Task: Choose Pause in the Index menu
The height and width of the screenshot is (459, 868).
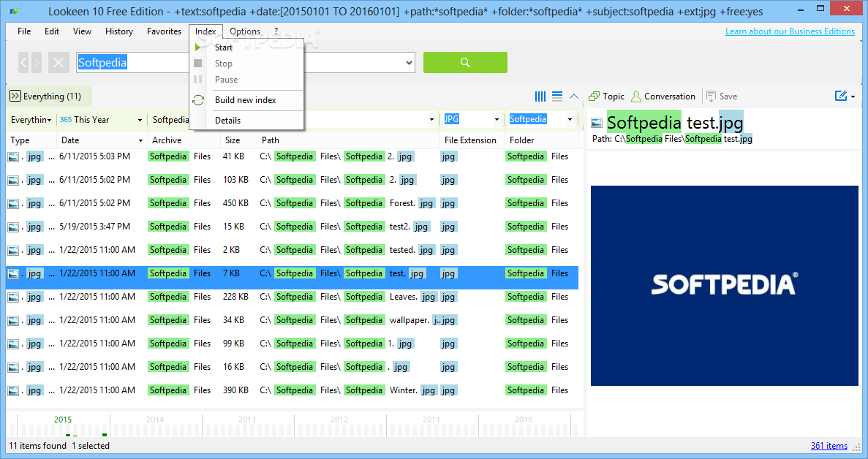Action: (227, 80)
